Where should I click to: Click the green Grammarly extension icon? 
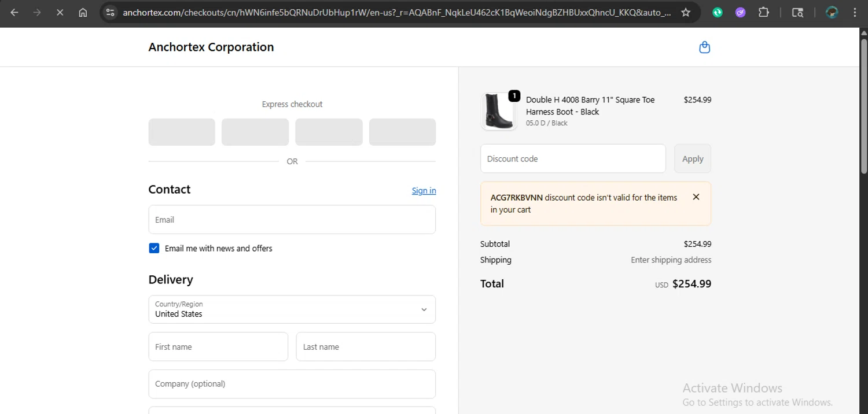(x=718, y=12)
